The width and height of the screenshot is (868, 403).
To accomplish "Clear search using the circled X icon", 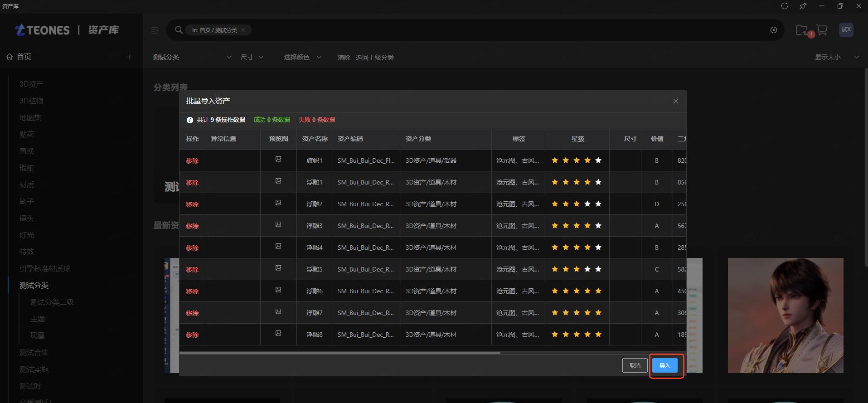I will coord(774,30).
